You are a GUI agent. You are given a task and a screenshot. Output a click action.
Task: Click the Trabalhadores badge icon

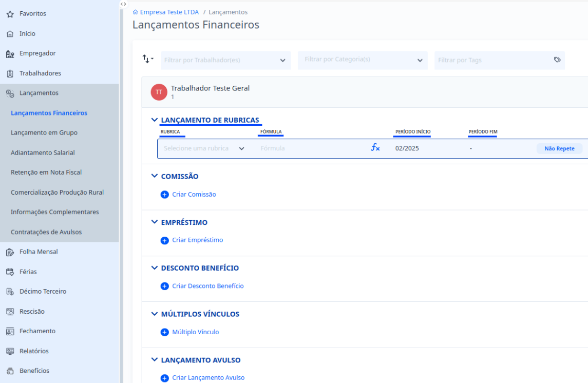(10, 73)
